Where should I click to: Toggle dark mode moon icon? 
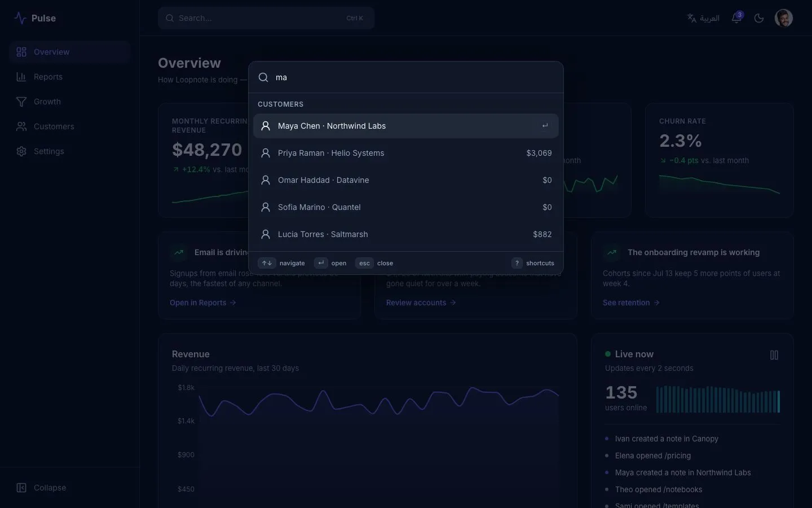[759, 18]
